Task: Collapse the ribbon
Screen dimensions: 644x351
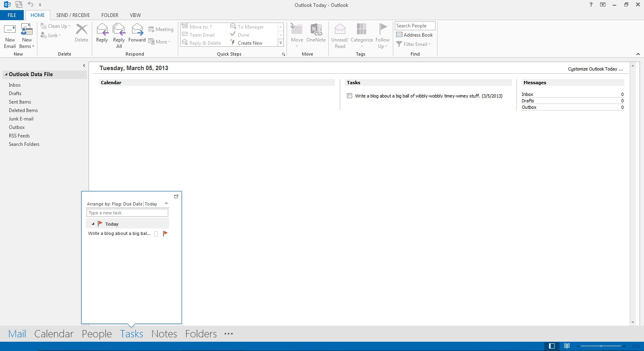Action: [638, 54]
